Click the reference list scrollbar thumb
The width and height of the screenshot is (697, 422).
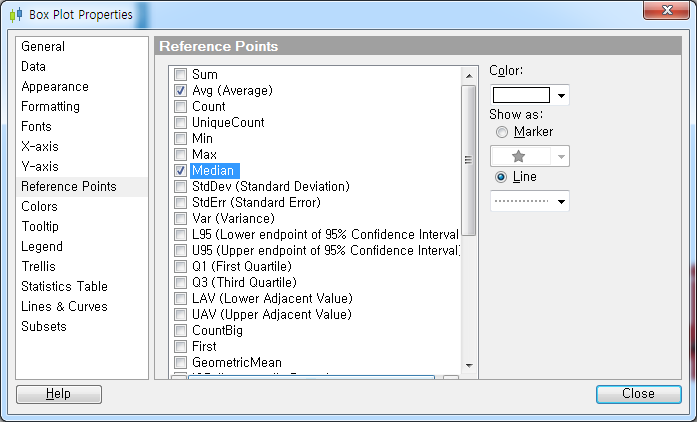coord(469,160)
